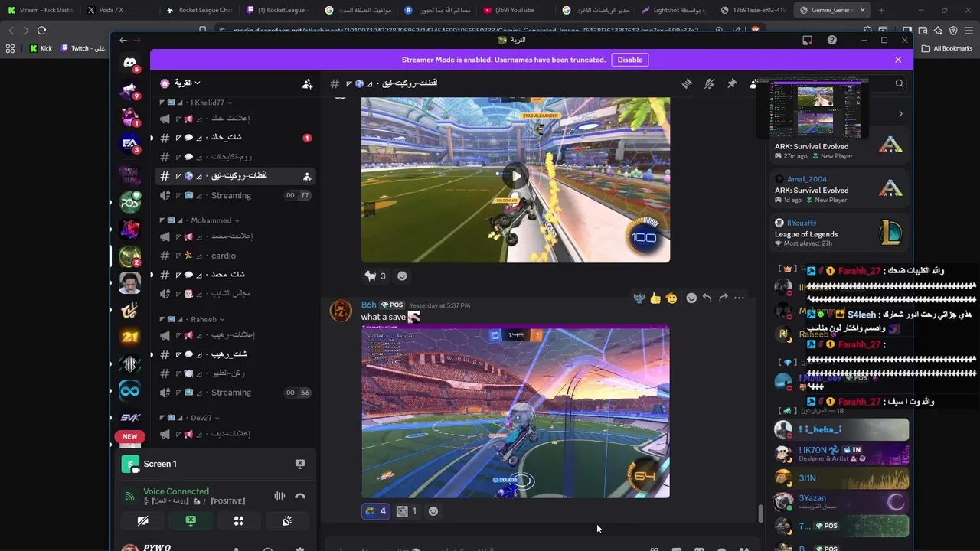The height and width of the screenshot is (551, 980).
Task: Disable Streamer Mode from the banner
Action: tap(630, 60)
